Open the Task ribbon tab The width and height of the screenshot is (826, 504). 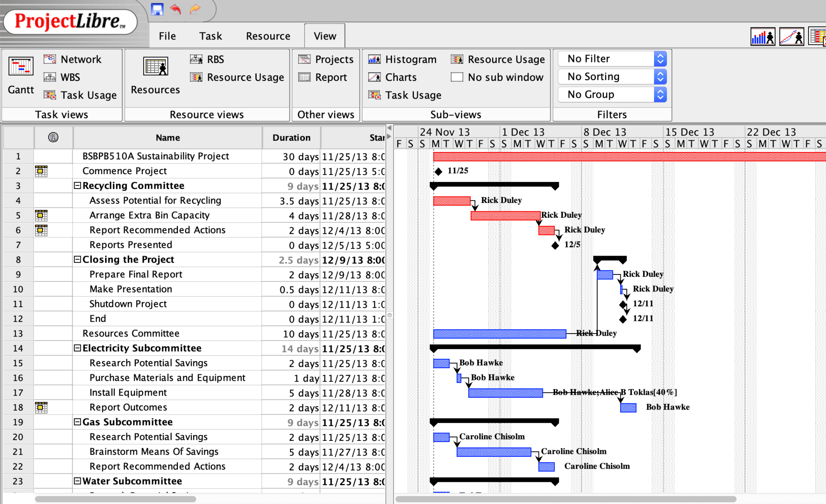[x=210, y=36]
